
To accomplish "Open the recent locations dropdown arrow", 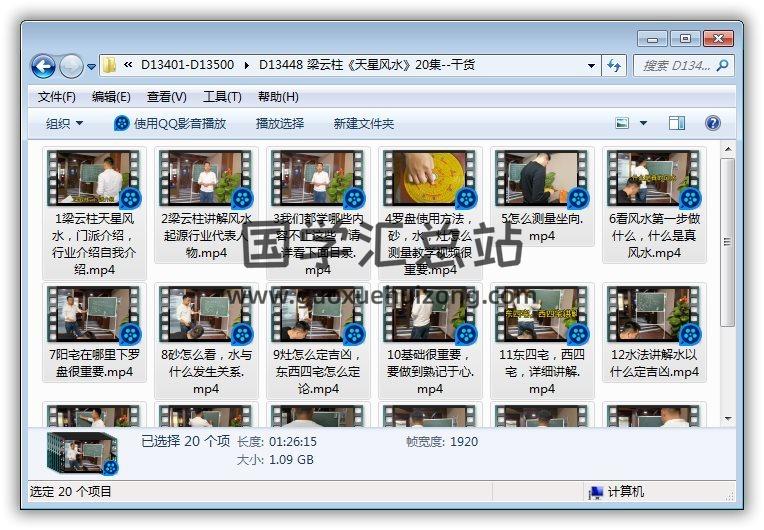I will pyautogui.click(x=91, y=67).
